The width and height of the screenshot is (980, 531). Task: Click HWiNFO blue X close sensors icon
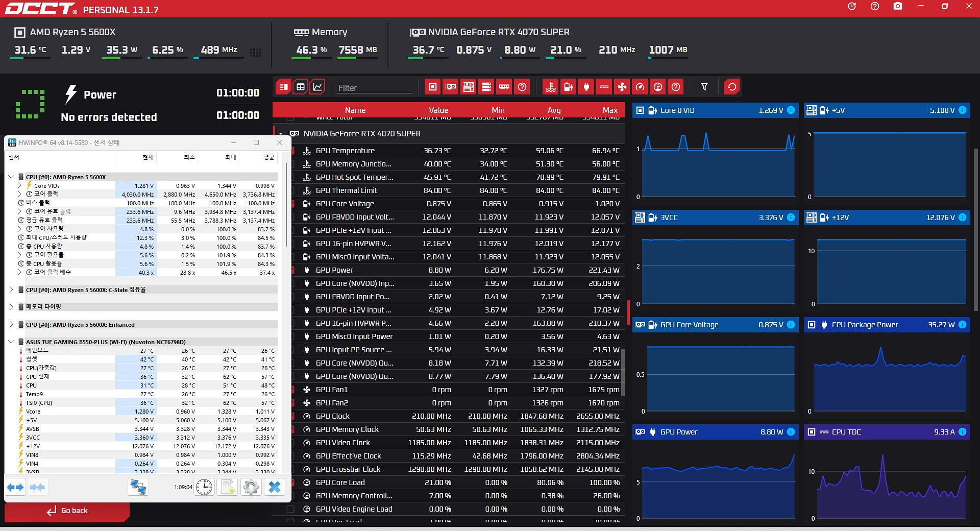275,487
